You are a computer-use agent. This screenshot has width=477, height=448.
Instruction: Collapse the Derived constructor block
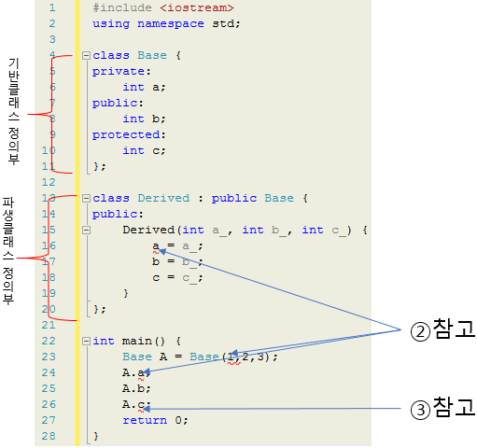(x=86, y=231)
